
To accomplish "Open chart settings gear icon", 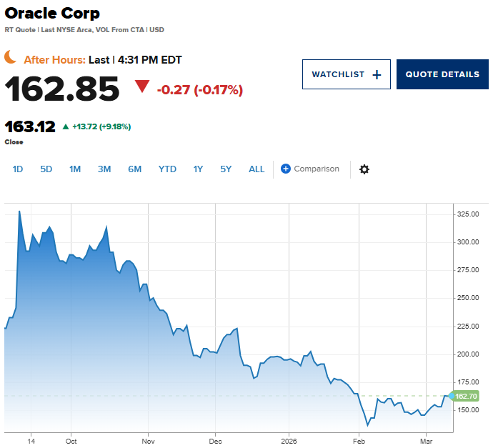I will 364,169.
